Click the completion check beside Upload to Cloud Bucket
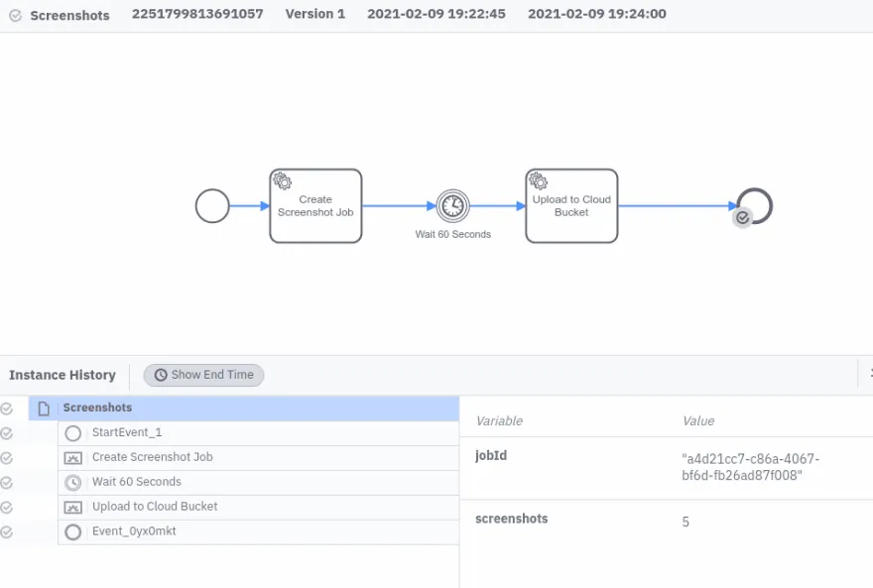The height and width of the screenshot is (588, 873). pos(6,507)
